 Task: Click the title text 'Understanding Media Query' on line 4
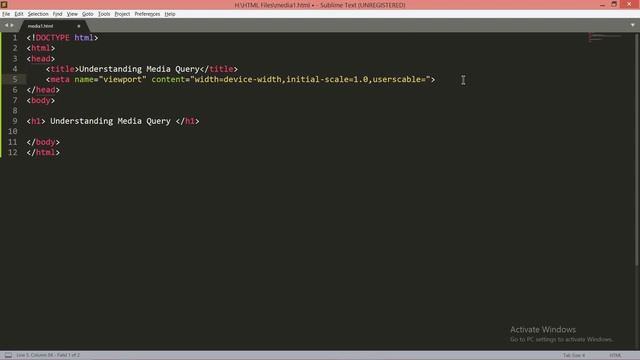tap(139, 69)
